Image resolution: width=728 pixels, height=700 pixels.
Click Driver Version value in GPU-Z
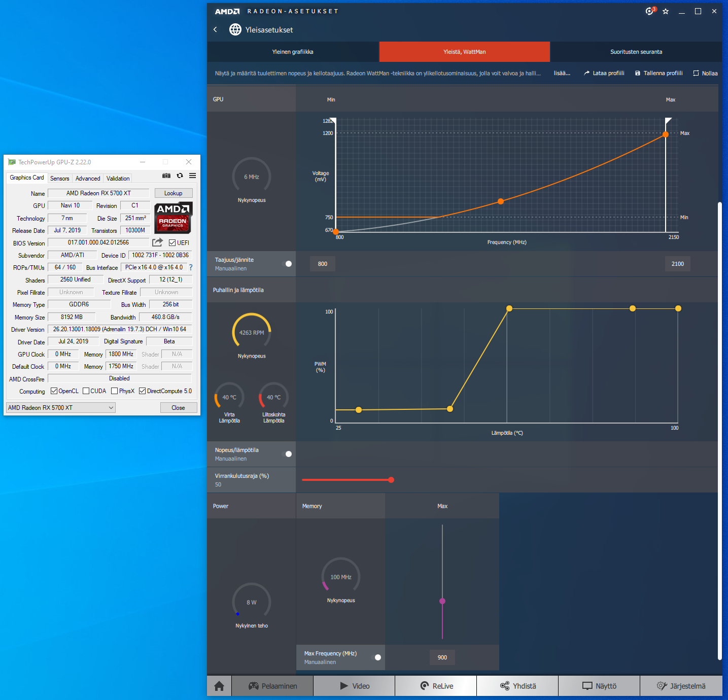[120, 329]
